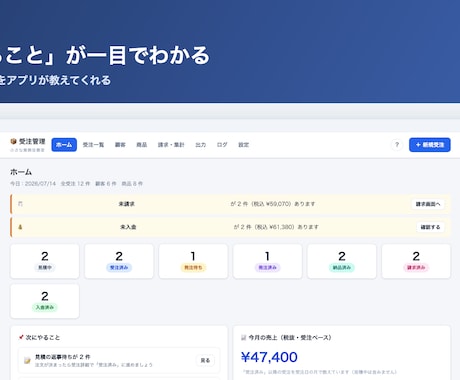This screenshot has width=460, height=380.
Task: Click the 確認する button
Action: [x=430, y=227]
